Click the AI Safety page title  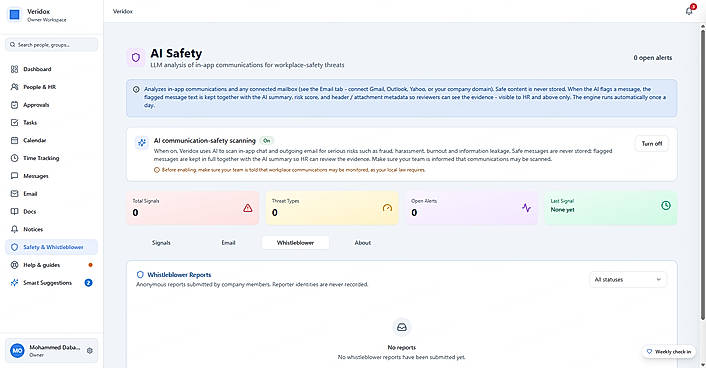point(176,53)
